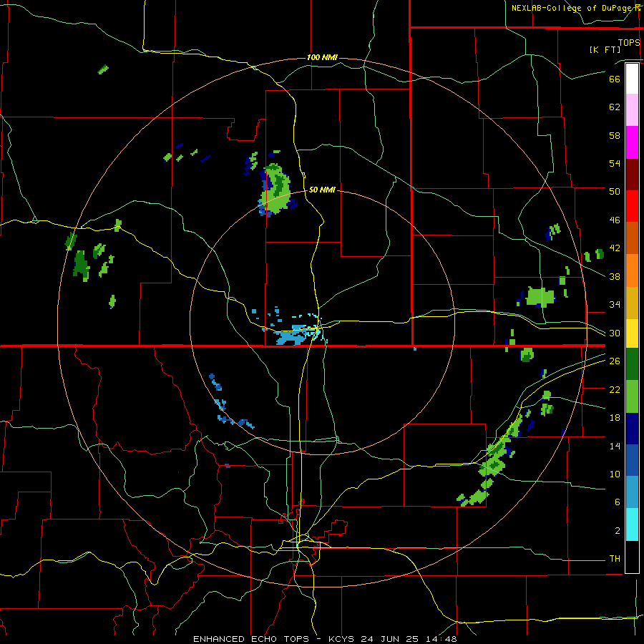Click the legend value "54"
This screenshot has width=644, height=644.
[615, 163]
